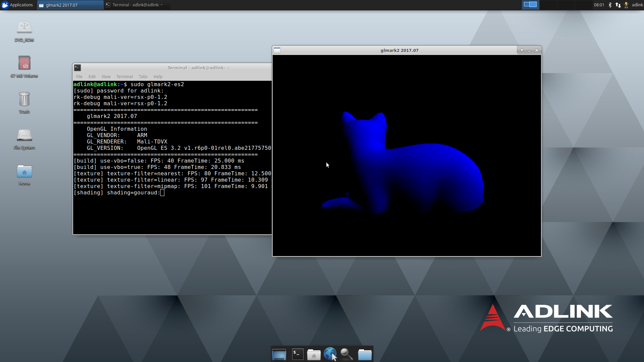This screenshot has height=362, width=644.
Task: Open the Help menu in Terminal
Action: pyautogui.click(x=158, y=76)
